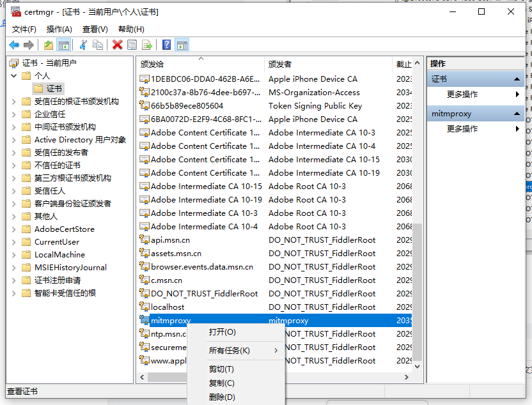
Task: Click the root 证书 - 当前用户 node icon
Action: (14, 63)
